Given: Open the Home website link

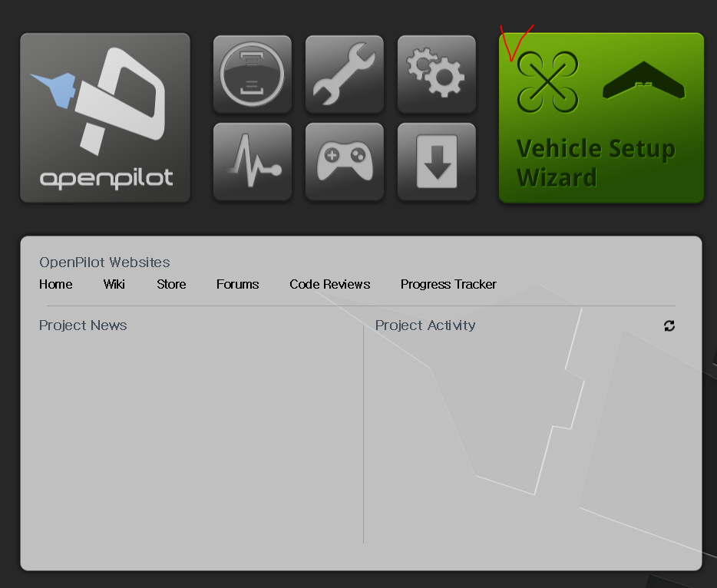Looking at the screenshot, I should (x=56, y=284).
